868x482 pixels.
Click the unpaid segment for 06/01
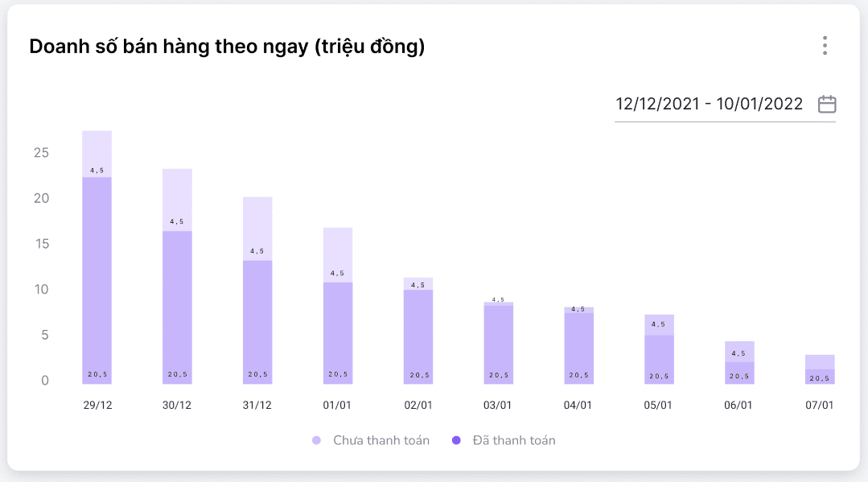pos(740,352)
